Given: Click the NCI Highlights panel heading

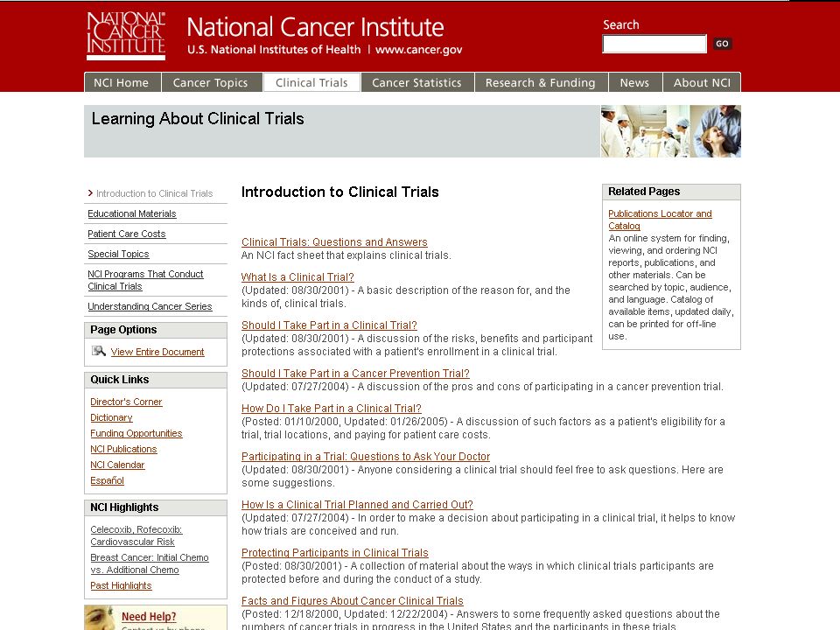Looking at the screenshot, I should (x=124, y=507).
